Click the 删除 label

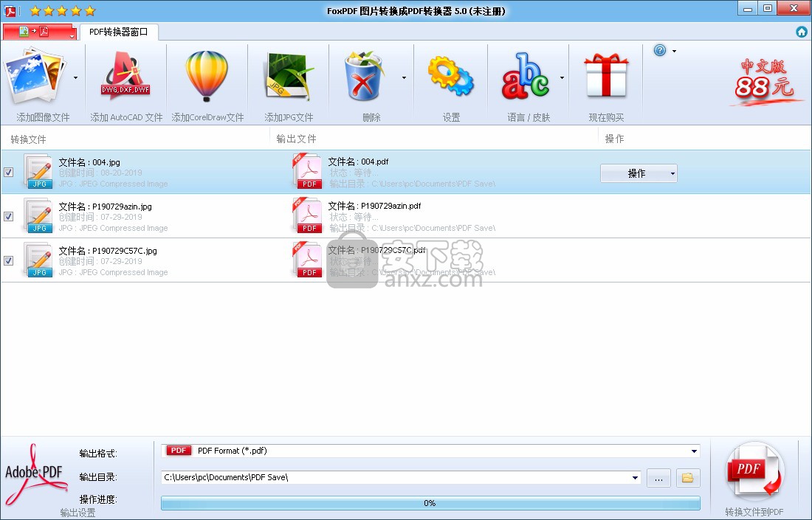point(372,117)
